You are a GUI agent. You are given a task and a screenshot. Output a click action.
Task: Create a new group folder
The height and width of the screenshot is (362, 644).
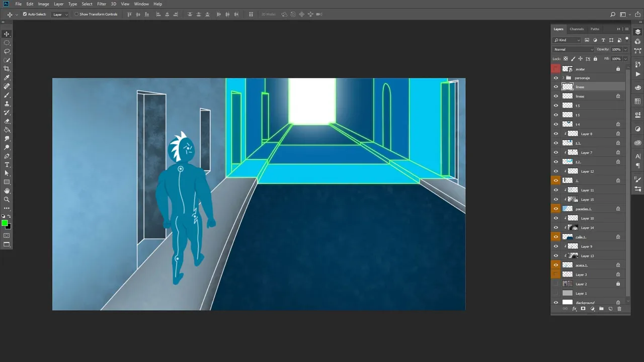coord(601,309)
